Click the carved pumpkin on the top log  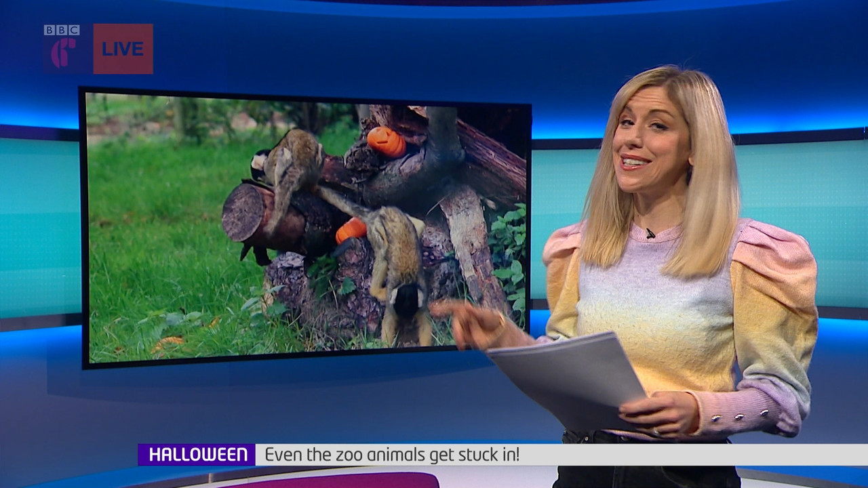(x=386, y=142)
